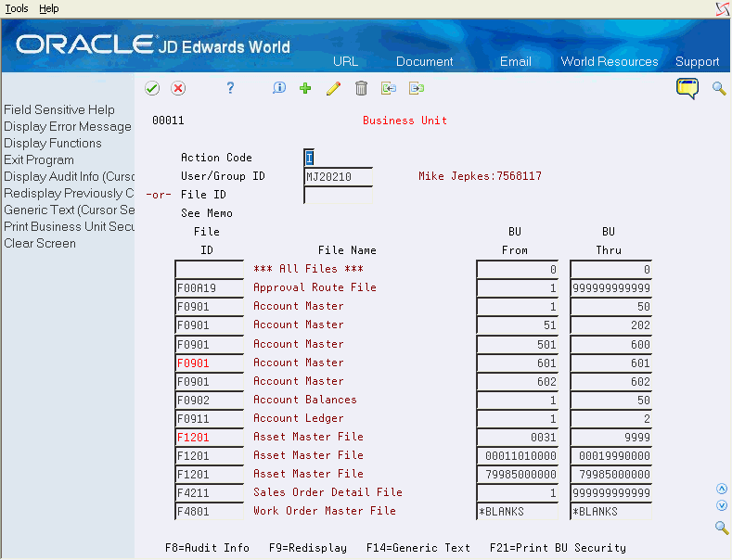Select Display Functions option

coord(53,144)
